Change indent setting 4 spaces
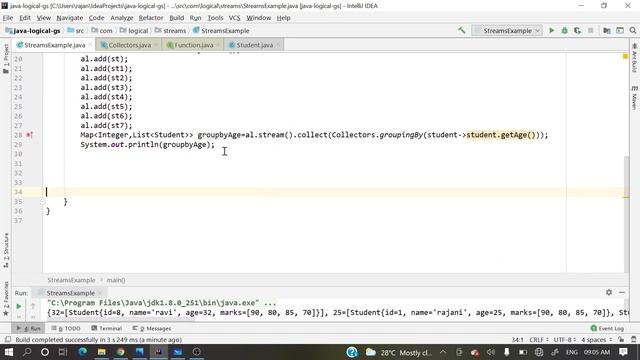The width and height of the screenshot is (640, 360). [x=597, y=340]
